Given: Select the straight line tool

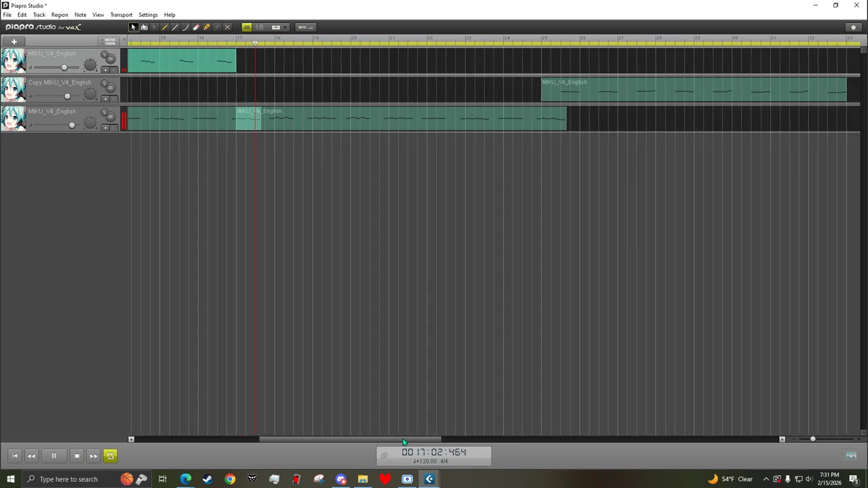Looking at the screenshot, I should (x=175, y=27).
